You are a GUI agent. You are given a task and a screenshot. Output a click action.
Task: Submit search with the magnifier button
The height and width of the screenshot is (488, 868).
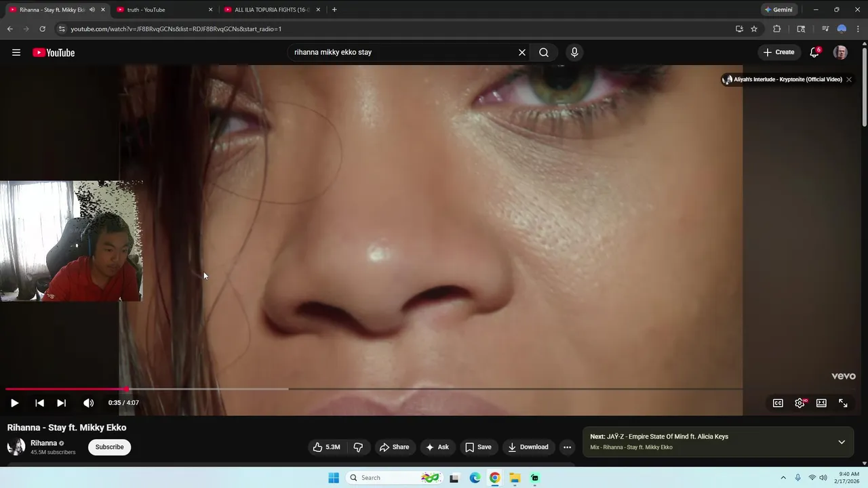(544, 52)
